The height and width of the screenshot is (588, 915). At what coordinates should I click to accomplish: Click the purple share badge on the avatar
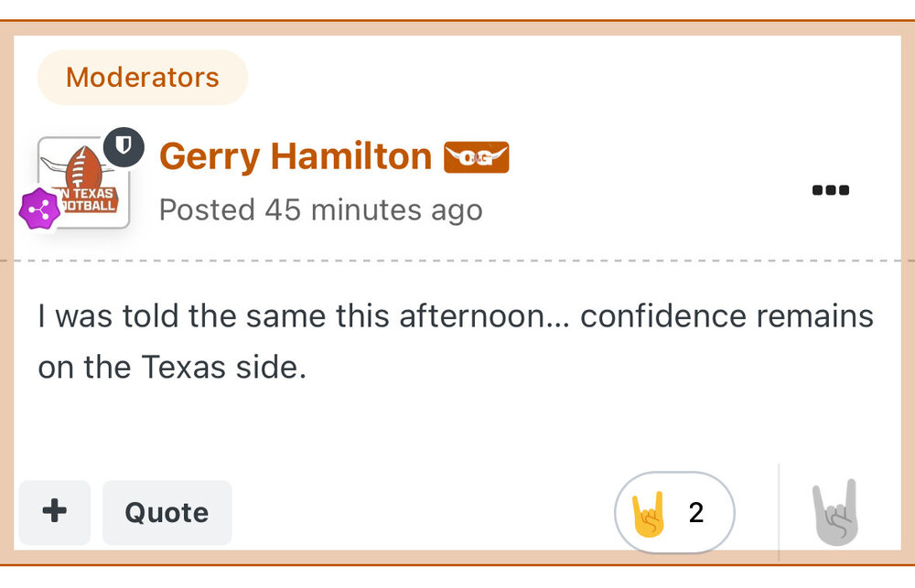tap(39, 208)
